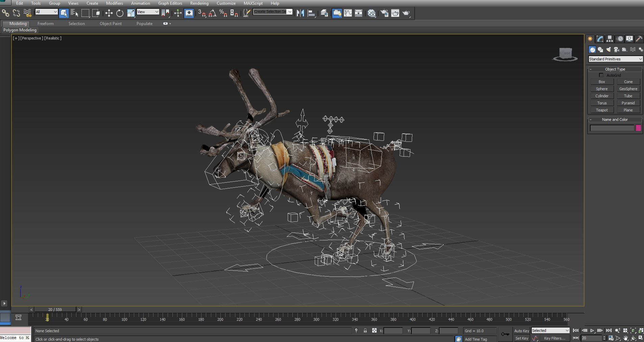644x342 pixels.
Task: Create a Teapot primitive button
Action: (602, 110)
